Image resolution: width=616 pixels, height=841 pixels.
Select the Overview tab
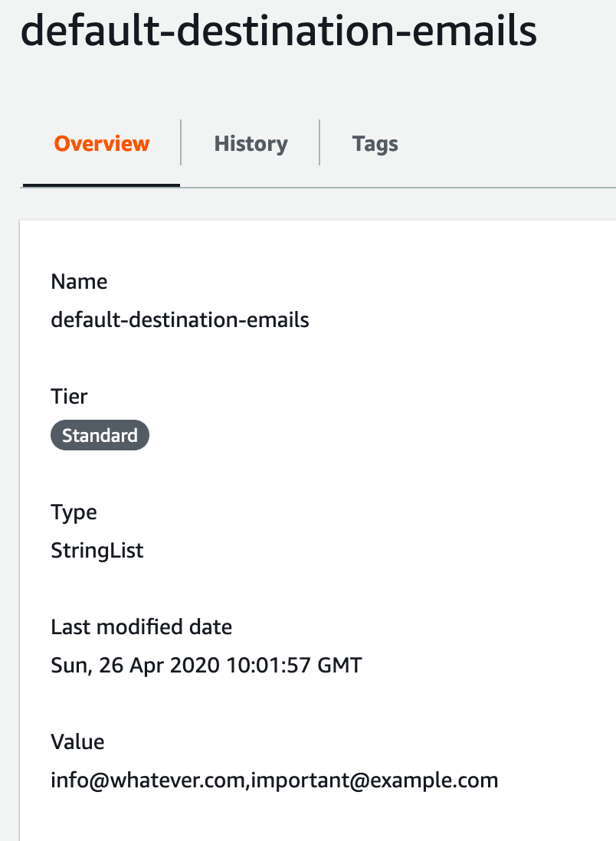tap(102, 143)
